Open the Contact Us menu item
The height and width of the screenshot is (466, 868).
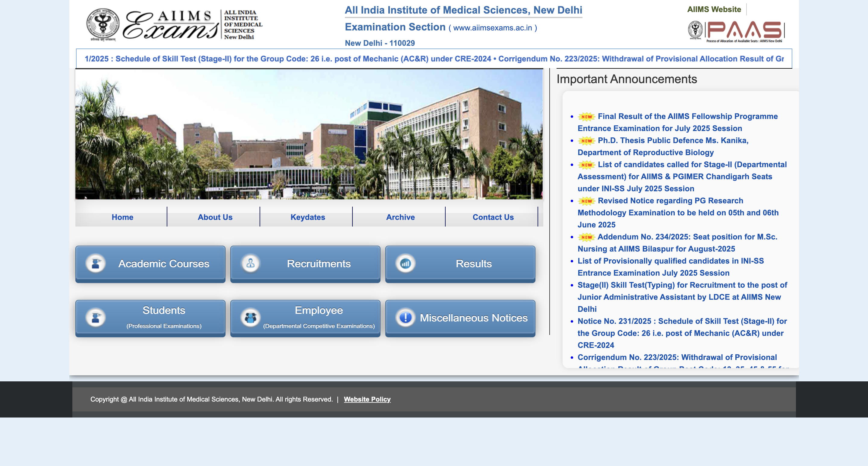click(x=493, y=217)
